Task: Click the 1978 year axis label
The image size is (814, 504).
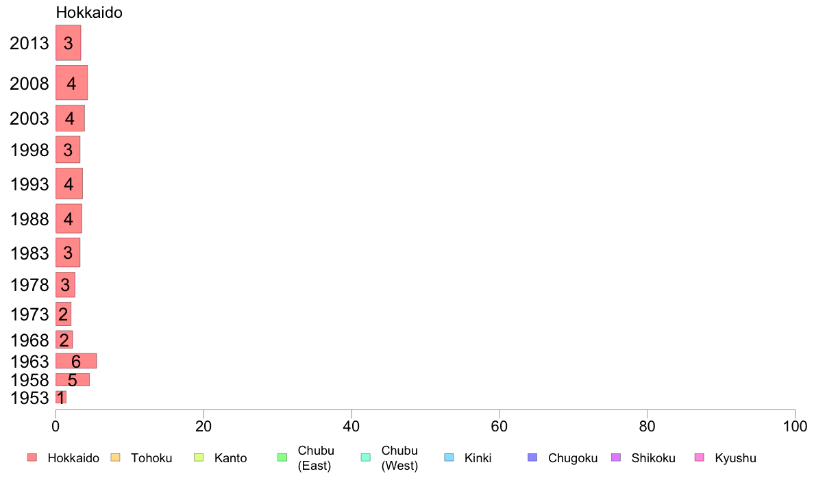Action: pos(29,285)
